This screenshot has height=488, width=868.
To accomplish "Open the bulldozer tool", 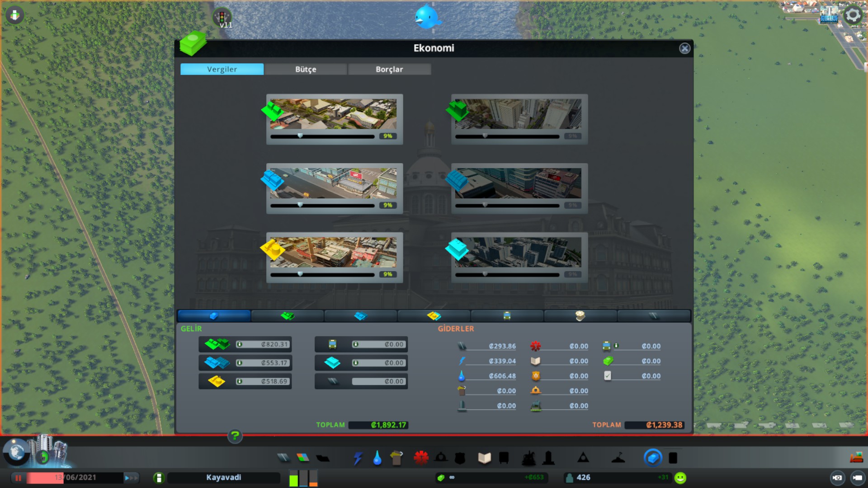I will (856, 458).
